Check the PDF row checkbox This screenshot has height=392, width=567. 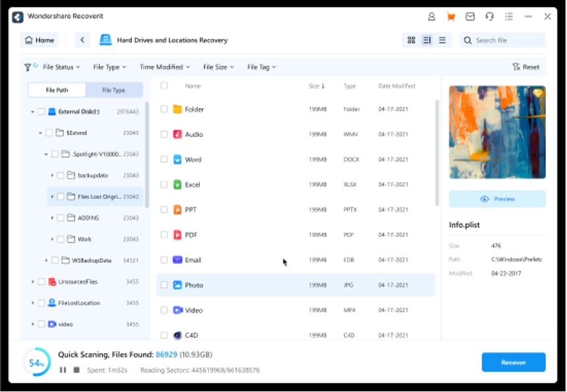click(x=164, y=235)
